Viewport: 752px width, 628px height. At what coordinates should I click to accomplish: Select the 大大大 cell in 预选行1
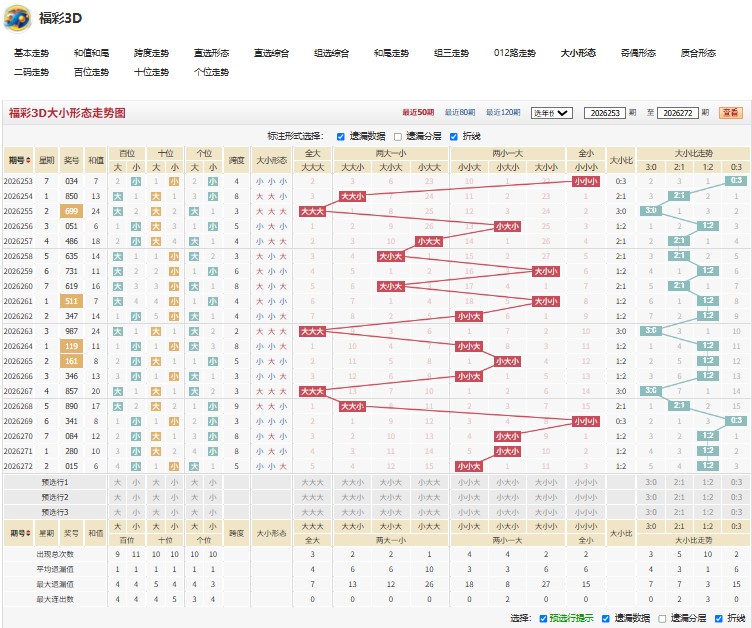(x=312, y=482)
